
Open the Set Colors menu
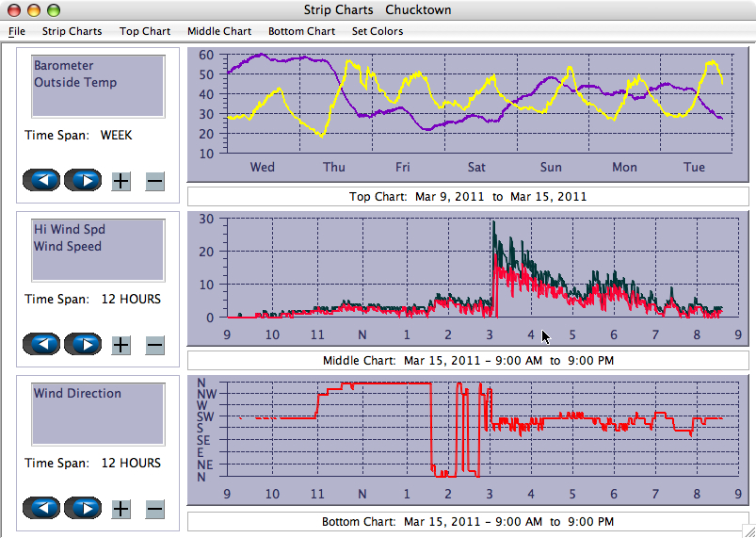pyautogui.click(x=378, y=31)
